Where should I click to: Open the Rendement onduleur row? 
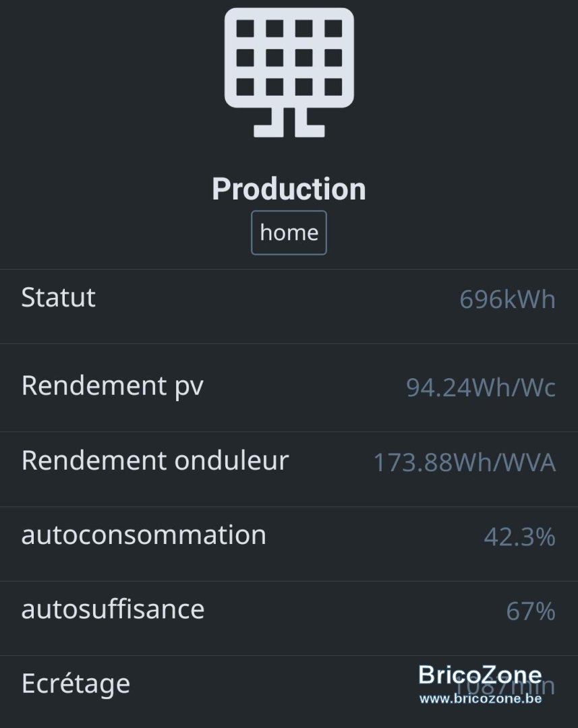coord(289,469)
